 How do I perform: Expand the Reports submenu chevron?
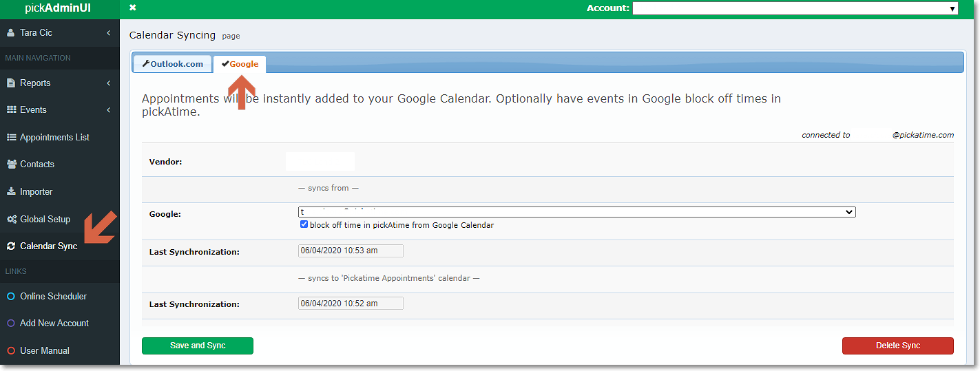pyautogui.click(x=109, y=83)
